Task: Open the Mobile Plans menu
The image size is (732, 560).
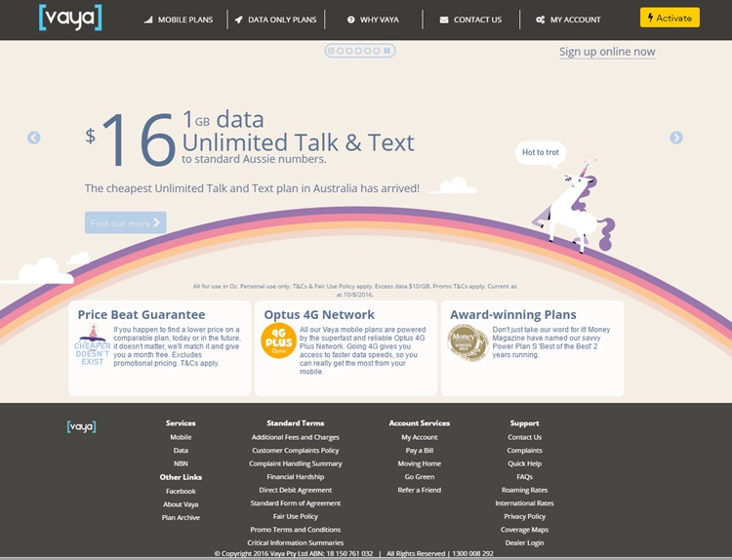Action: pyautogui.click(x=179, y=20)
